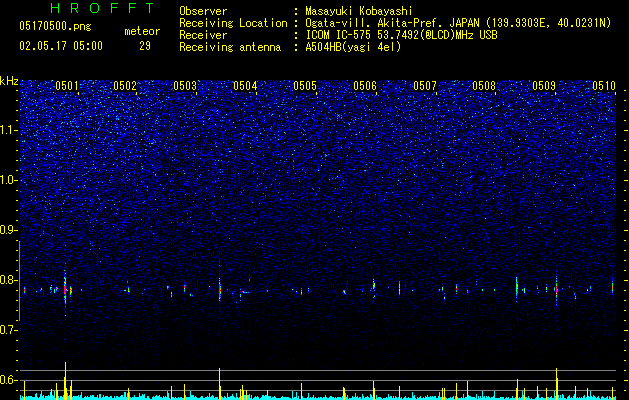Click observer name Masayuki Kobayashi
The width and height of the screenshot is (629, 400).
coord(359,11)
